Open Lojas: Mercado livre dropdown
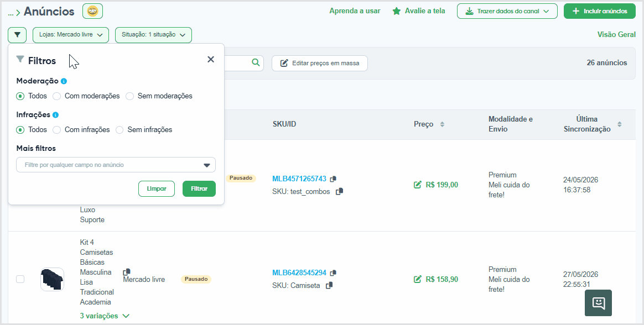Screen dimensions: 644x325 (71, 35)
